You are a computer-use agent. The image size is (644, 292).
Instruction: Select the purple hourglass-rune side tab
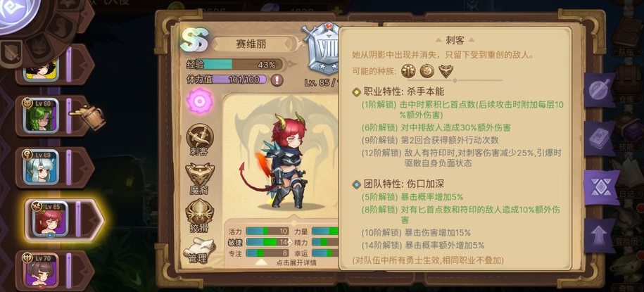pos(601,187)
